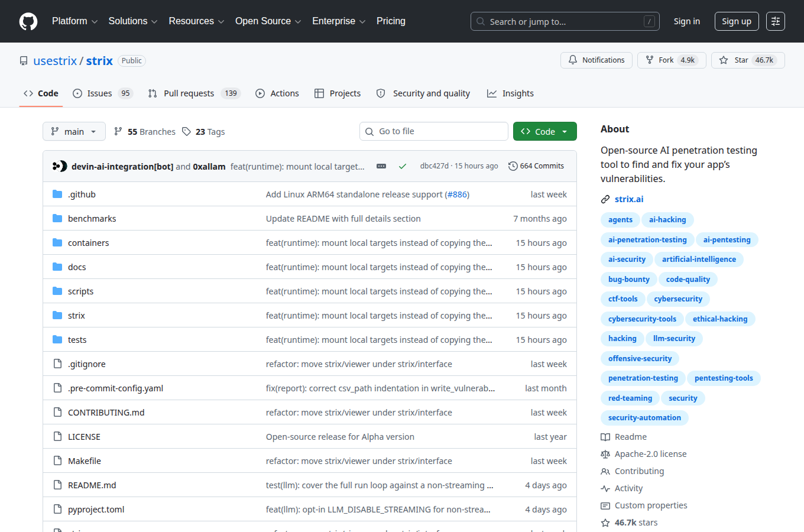This screenshot has height=532, width=804.
Task: Select the ai-pentesting topic tag
Action: click(x=727, y=239)
